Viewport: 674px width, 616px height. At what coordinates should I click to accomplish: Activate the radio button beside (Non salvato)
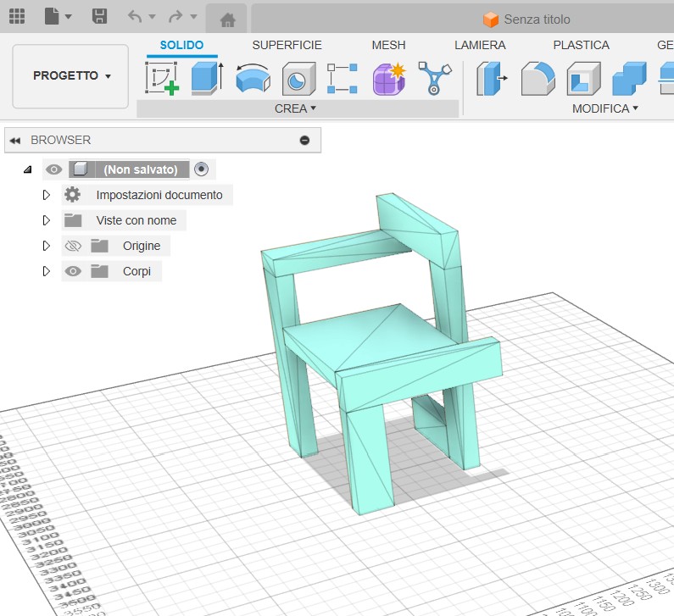click(x=201, y=169)
